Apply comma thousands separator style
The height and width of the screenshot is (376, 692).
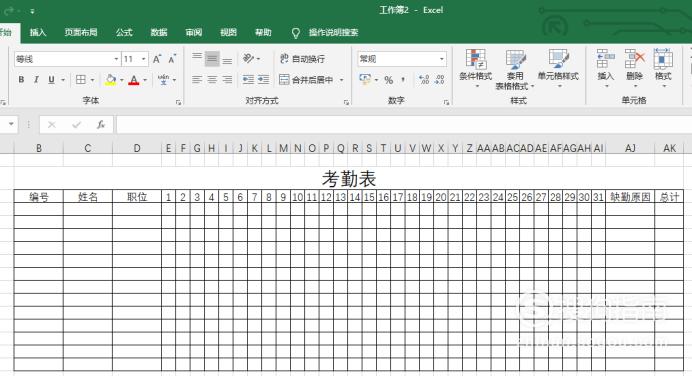[403, 79]
